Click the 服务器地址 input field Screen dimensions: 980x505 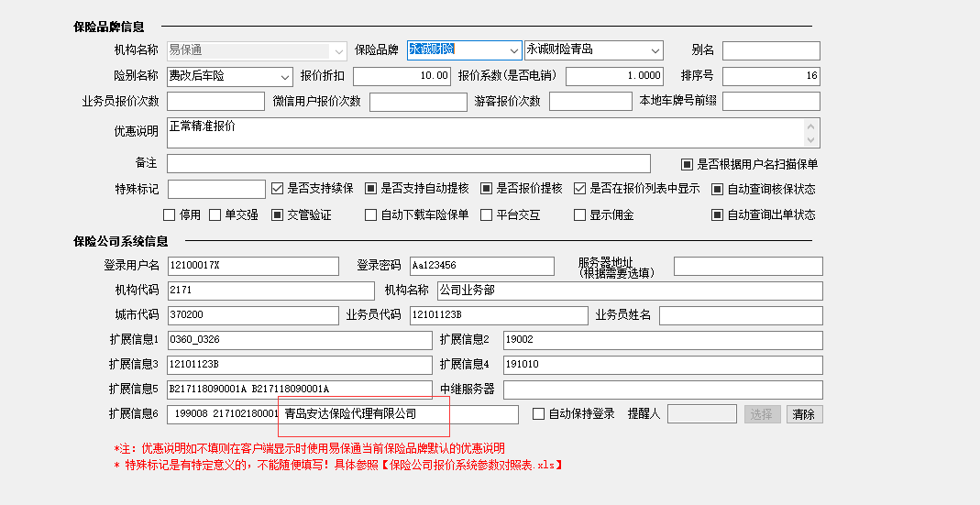coord(748,266)
